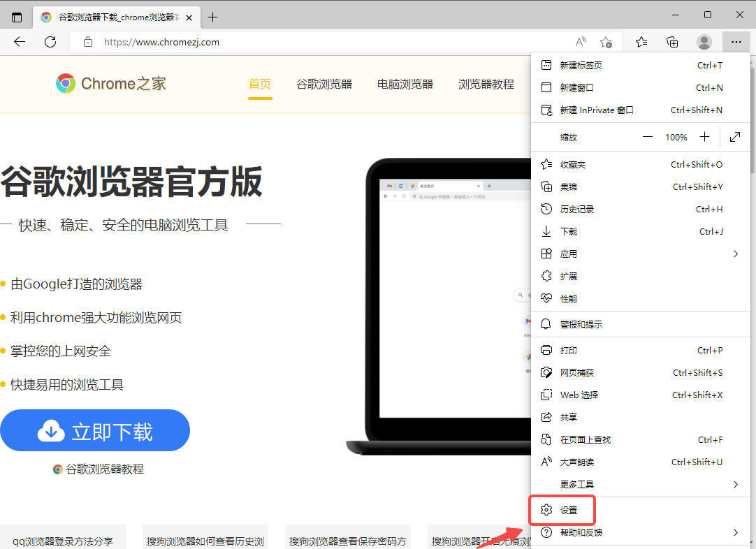Image resolution: width=756 pixels, height=549 pixels.
Task: Open the Favorites toolbar icon
Action: pos(641,42)
